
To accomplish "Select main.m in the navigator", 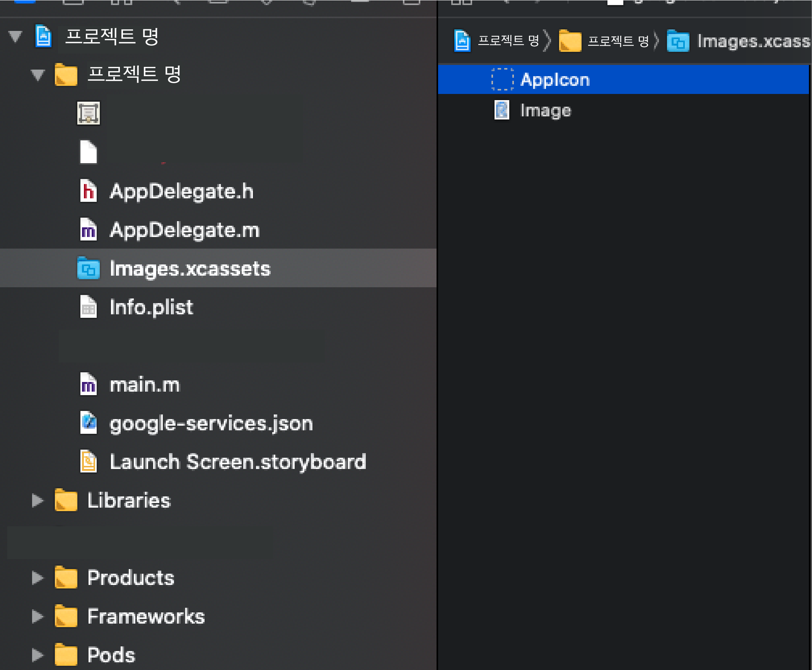I will (145, 385).
